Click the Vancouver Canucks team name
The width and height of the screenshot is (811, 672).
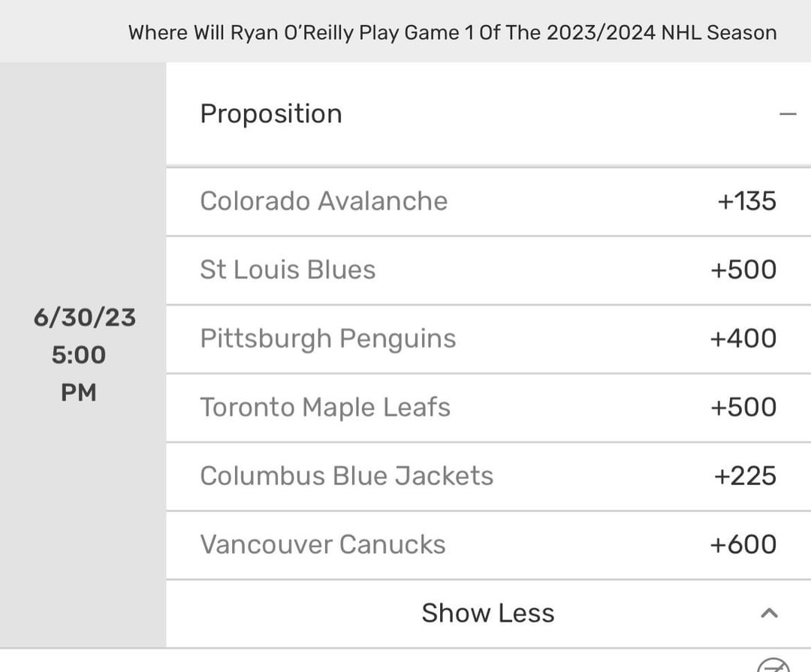click(323, 545)
